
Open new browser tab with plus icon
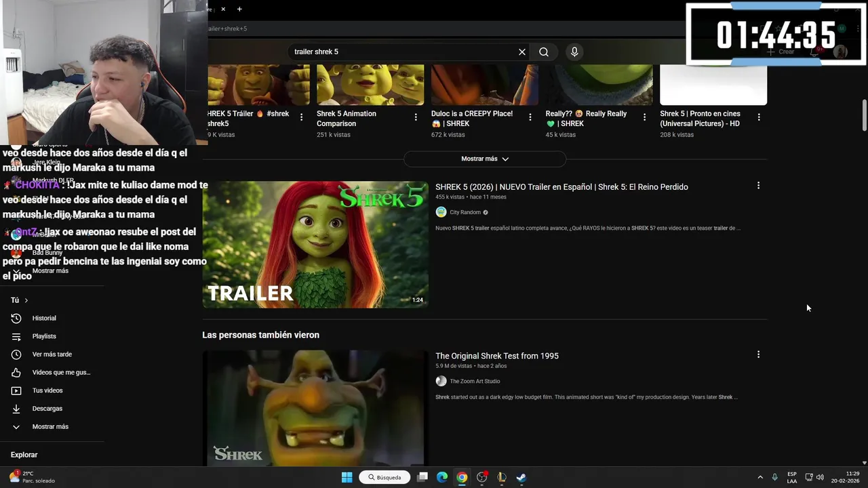239,9
